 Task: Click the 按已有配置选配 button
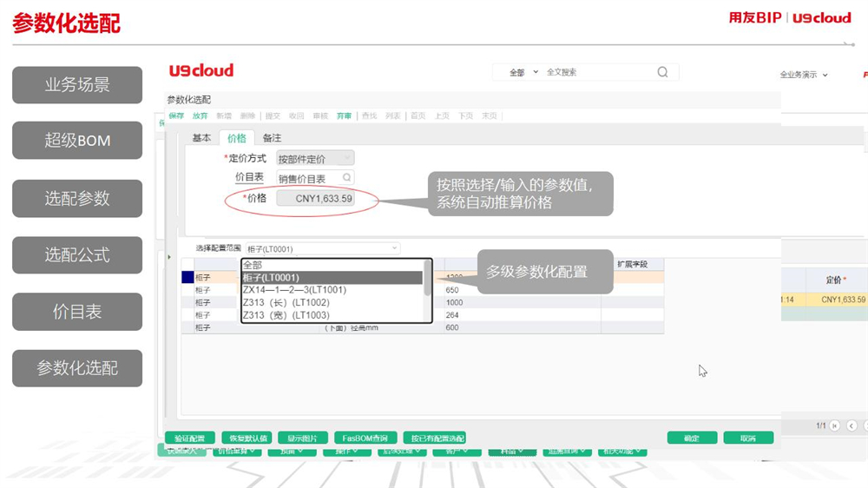[435, 439]
